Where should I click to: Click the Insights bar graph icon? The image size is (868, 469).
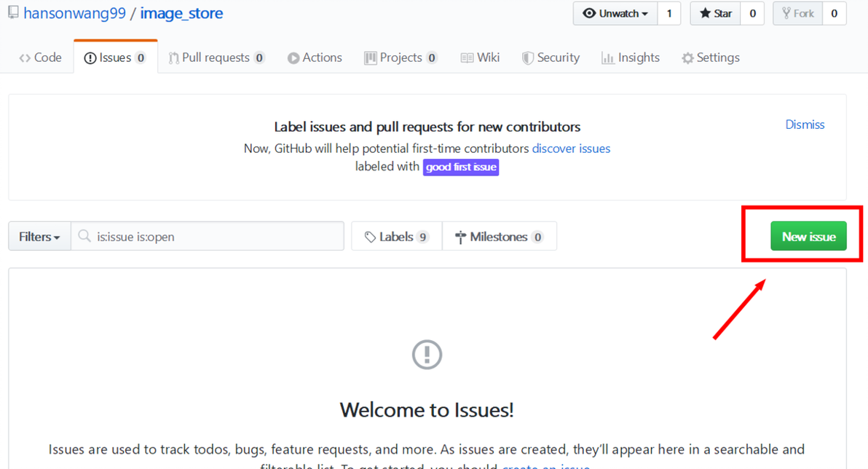pyautogui.click(x=608, y=58)
